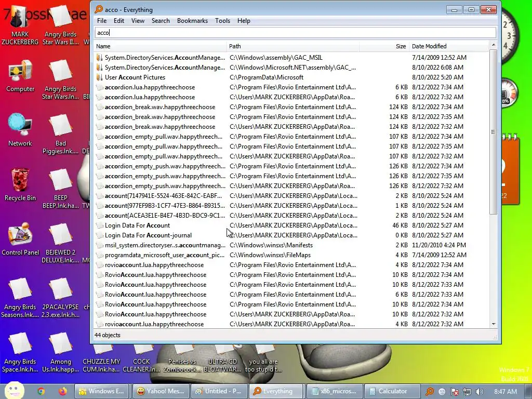Switch to the Untitled - Paint taskbar button
This screenshot has width=532, height=399.
[219, 391]
